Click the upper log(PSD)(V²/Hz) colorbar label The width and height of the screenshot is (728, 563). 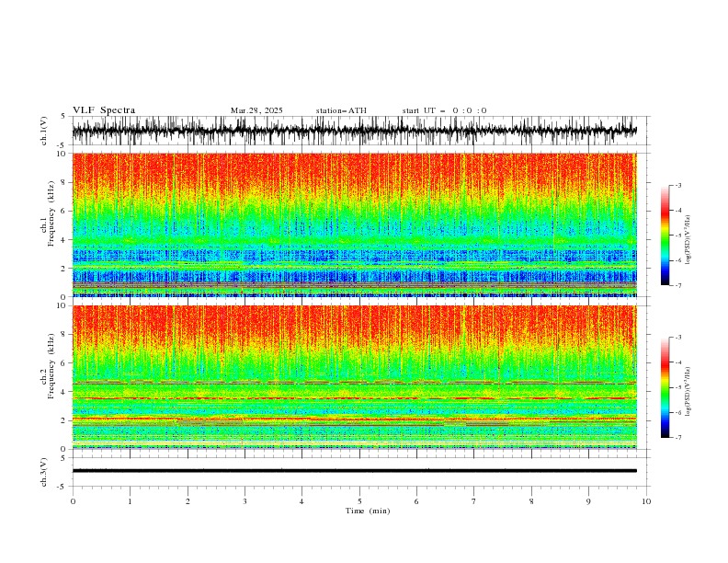point(688,240)
